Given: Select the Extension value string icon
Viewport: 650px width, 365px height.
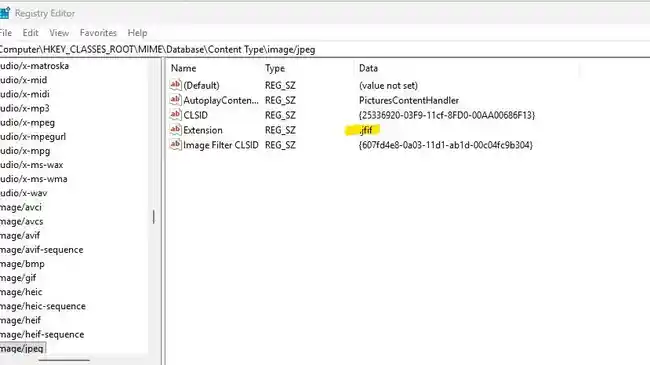Looking at the screenshot, I should [x=175, y=130].
